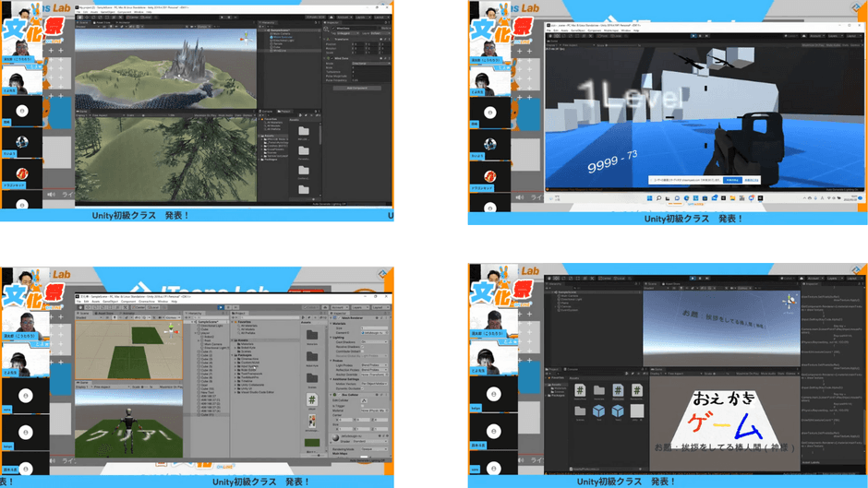The width and height of the screenshot is (868, 488).
Task: Select the C# script icon in bottom-left Assets
Action: [312, 399]
